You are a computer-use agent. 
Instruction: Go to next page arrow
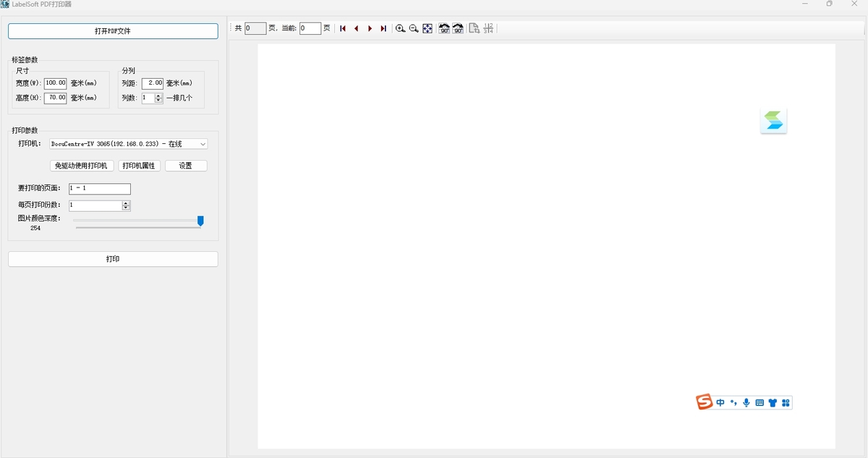(x=370, y=28)
